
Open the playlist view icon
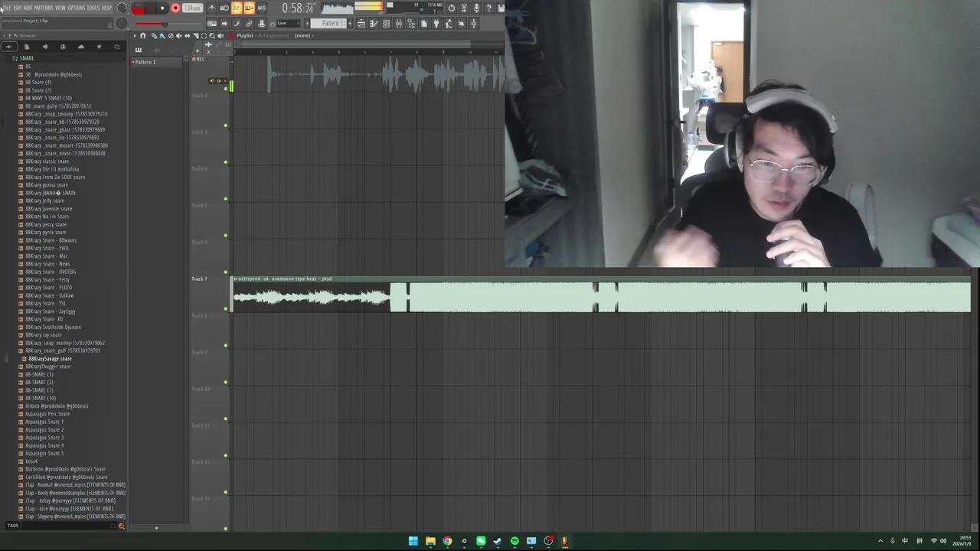(361, 24)
